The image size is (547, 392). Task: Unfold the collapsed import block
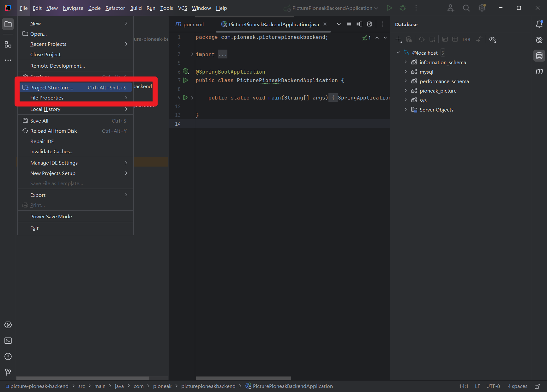coord(192,54)
